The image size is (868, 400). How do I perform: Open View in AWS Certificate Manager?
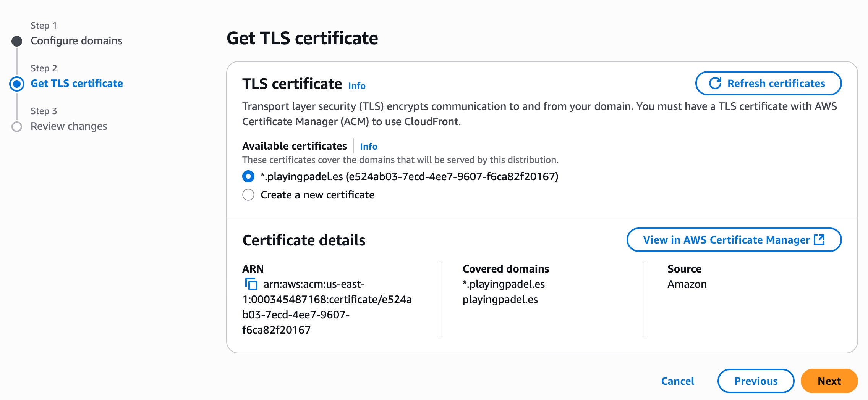pyautogui.click(x=726, y=240)
